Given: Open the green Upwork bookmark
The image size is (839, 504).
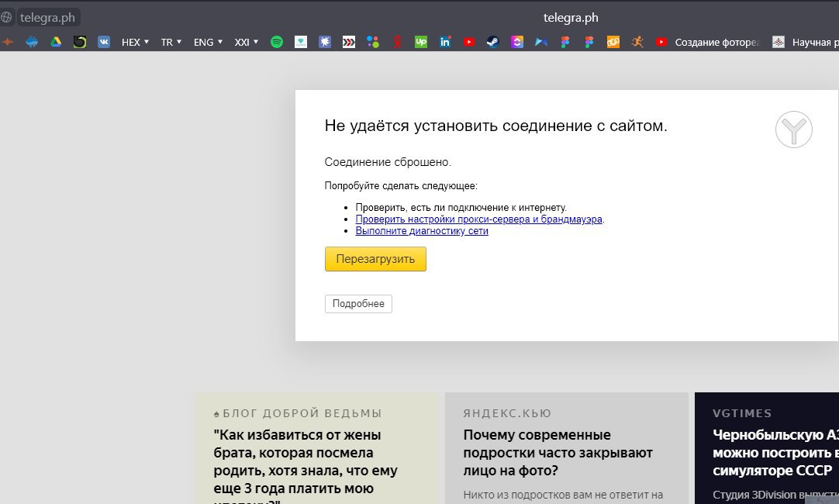Looking at the screenshot, I should click(x=421, y=42).
